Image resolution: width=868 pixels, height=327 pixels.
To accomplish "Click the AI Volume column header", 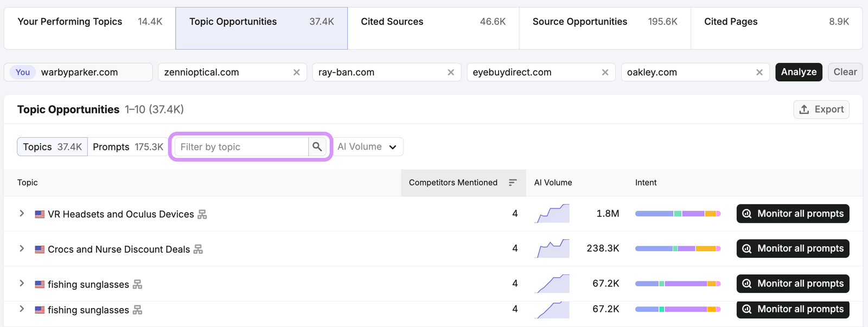I will (553, 183).
